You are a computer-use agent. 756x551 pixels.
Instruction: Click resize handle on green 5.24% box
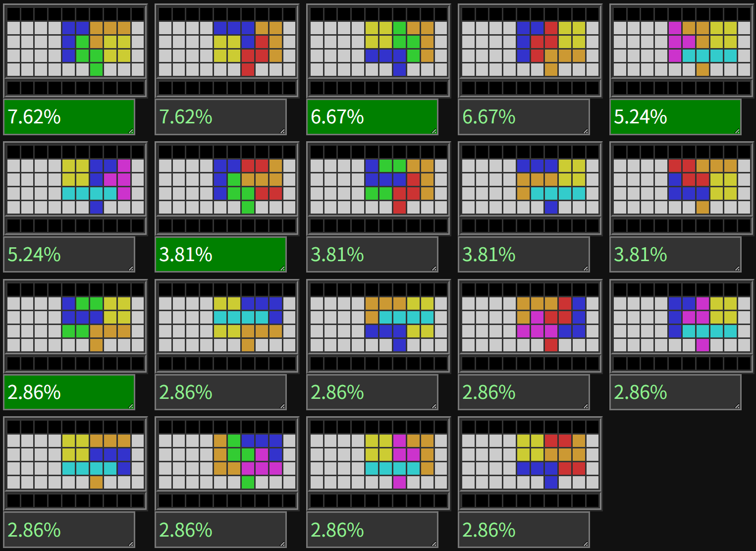pos(737,131)
